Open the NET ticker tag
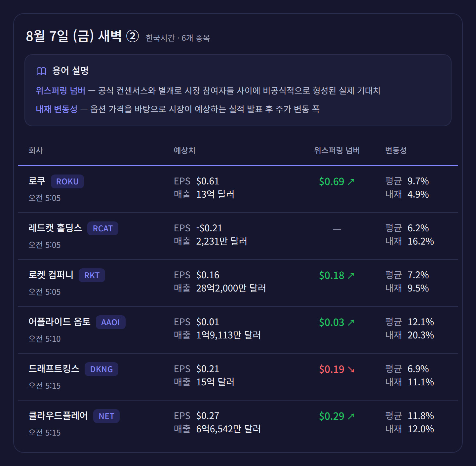The width and height of the screenshot is (476, 466). click(106, 416)
